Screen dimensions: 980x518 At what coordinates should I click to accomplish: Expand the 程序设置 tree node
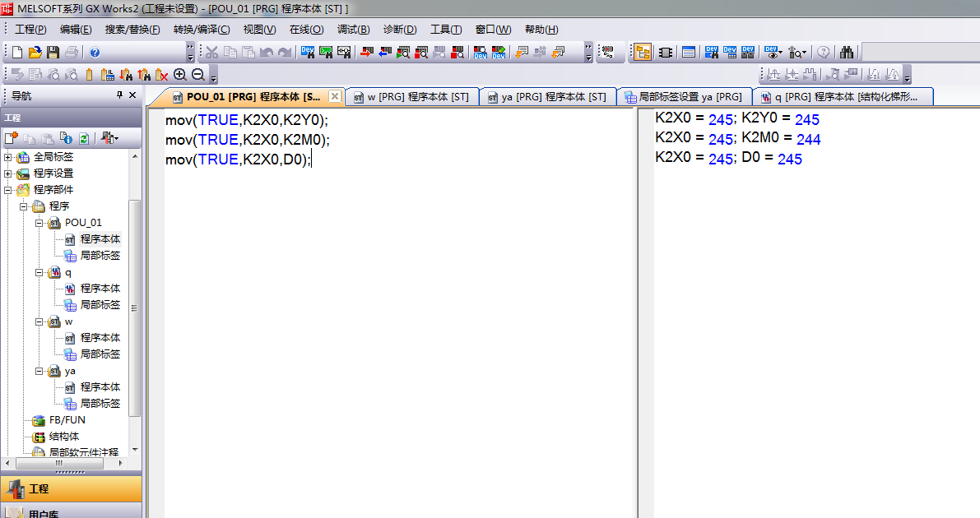8,173
